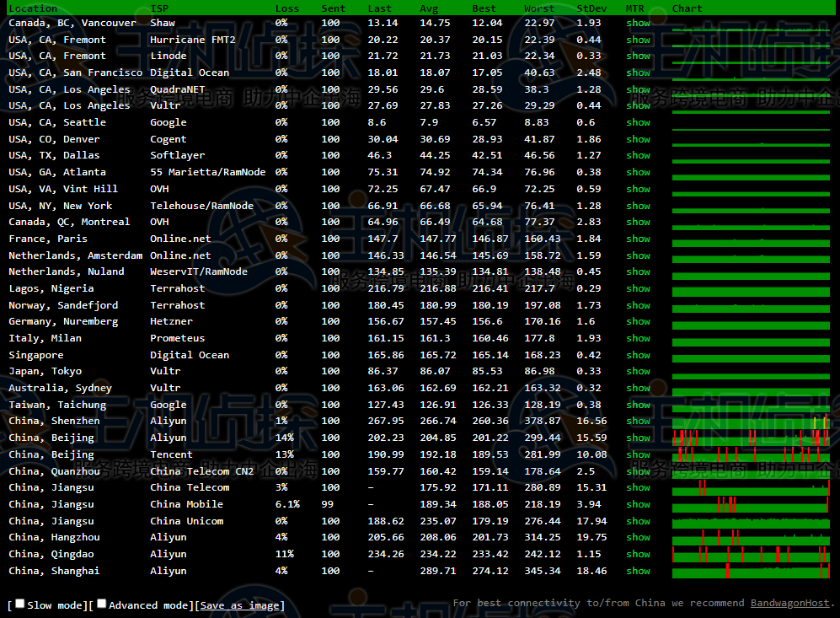Tick the Advanced mode checkbox

[x=102, y=604]
